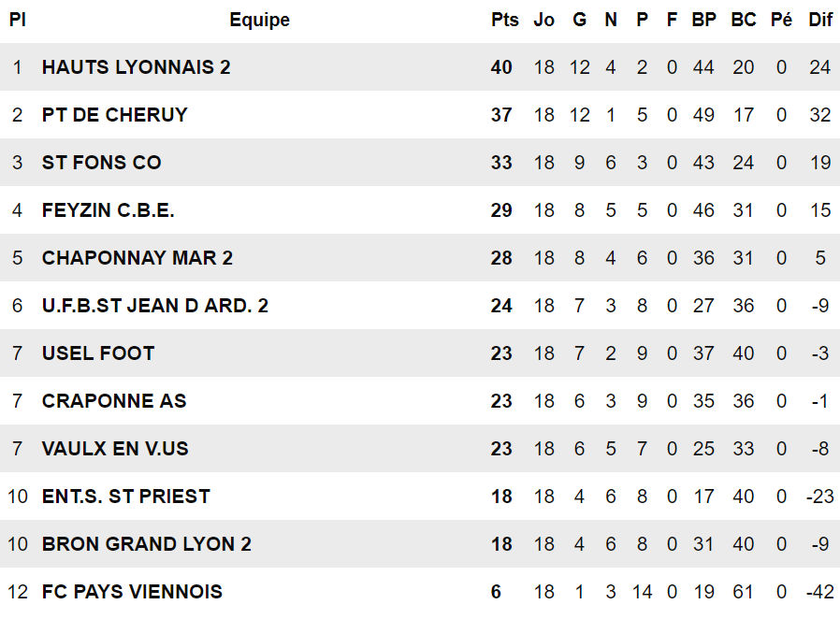This screenshot has width=840, height=619.
Task: Click the Equipe column header
Action: [259, 20]
